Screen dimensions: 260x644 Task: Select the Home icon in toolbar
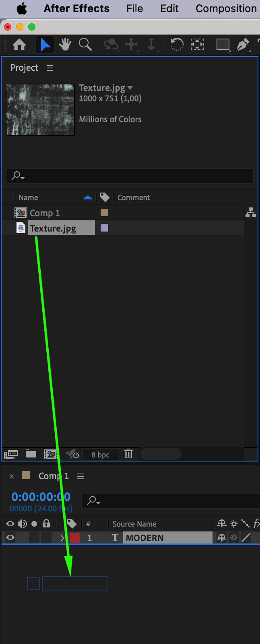[x=19, y=44]
